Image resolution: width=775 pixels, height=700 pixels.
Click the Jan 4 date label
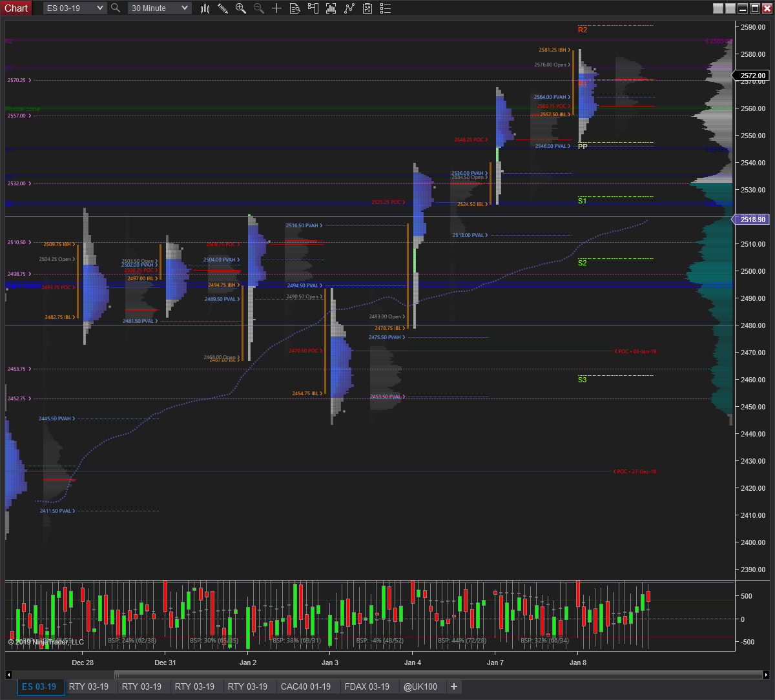click(x=413, y=663)
